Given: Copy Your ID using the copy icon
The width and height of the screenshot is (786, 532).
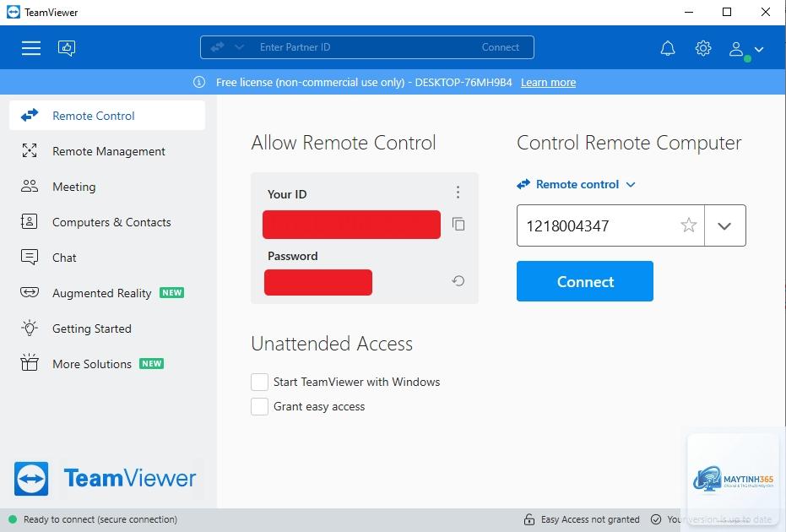Looking at the screenshot, I should (458, 224).
